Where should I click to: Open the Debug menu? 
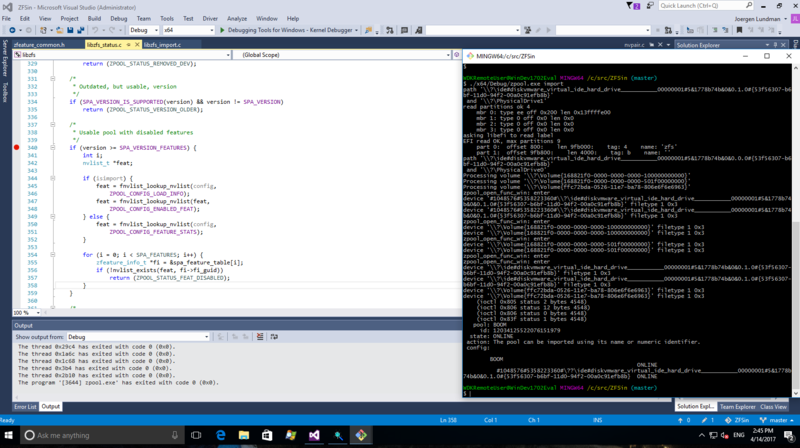pyautogui.click(x=118, y=19)
